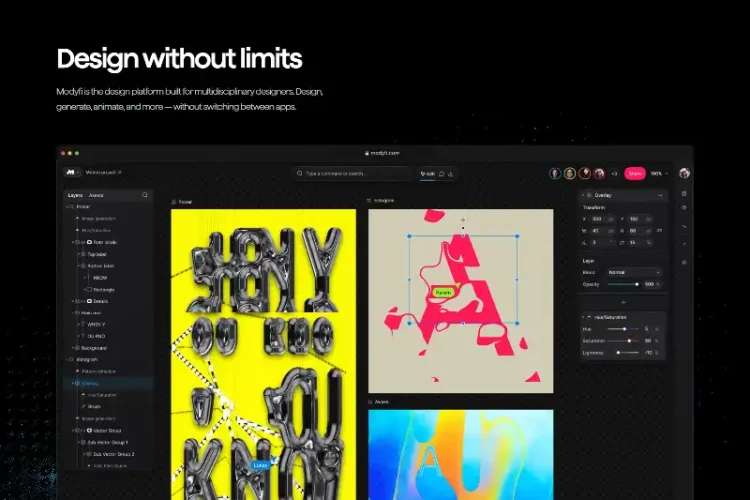Image resolution: width=750 pixels, height=500 pixels.
Task: Adjust the Hue slider handle
Action: click(625, 329)
